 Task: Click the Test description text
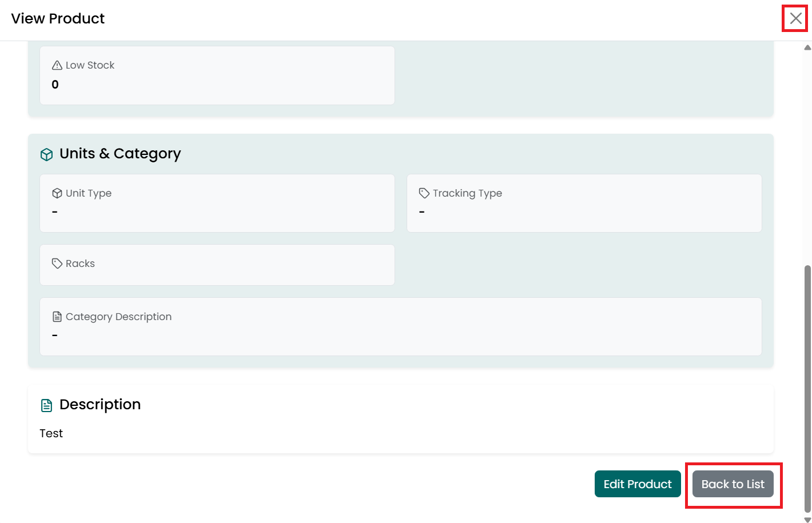click(x=51, y=433)
